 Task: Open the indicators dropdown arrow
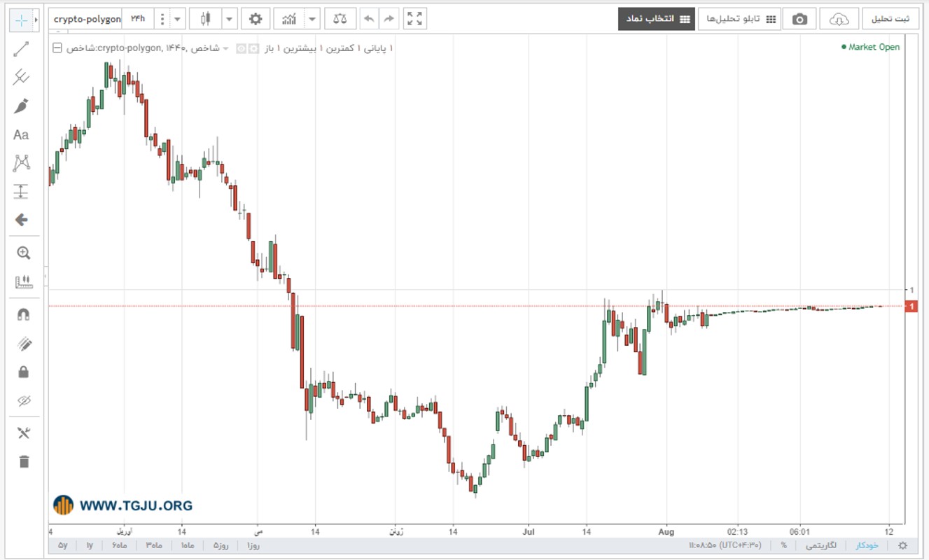(312, 19)
